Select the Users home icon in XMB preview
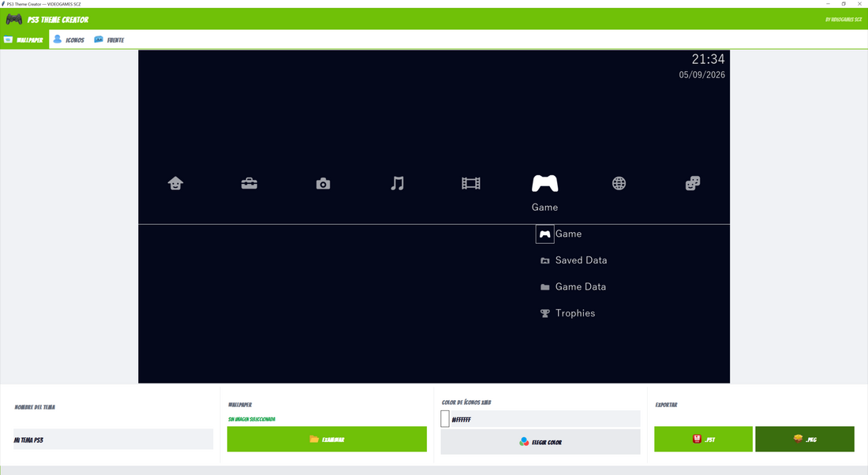Viewport: 868px width, 475px height. (175, 183)
